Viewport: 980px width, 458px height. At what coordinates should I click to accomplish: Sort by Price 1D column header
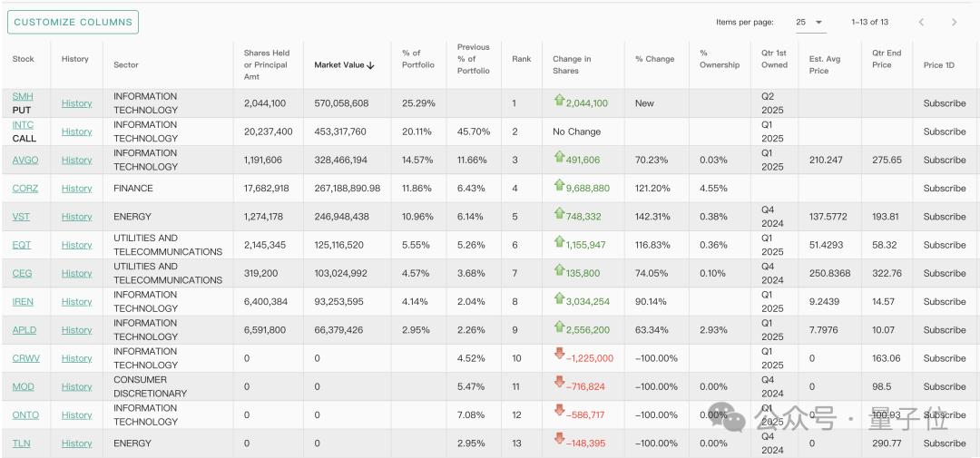939,65
